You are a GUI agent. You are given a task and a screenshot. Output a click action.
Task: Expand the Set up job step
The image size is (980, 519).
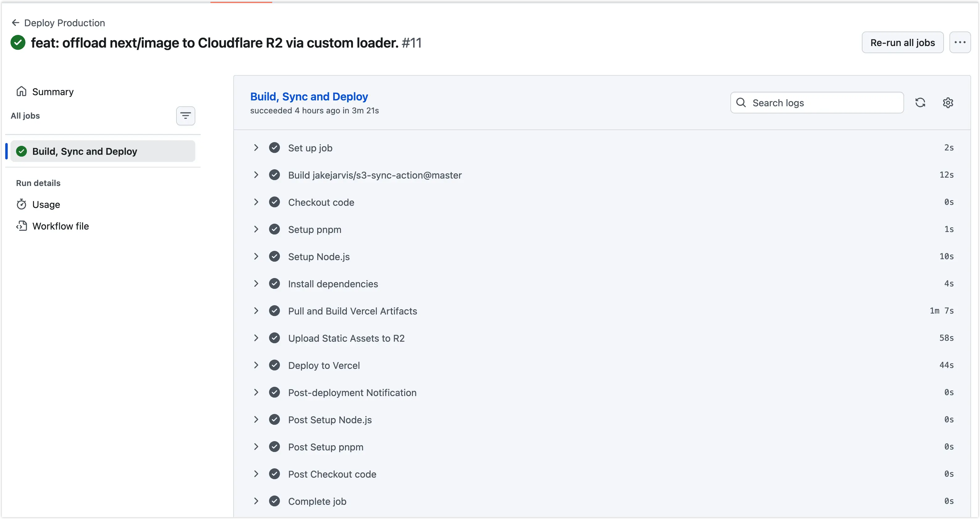(256, 148)
